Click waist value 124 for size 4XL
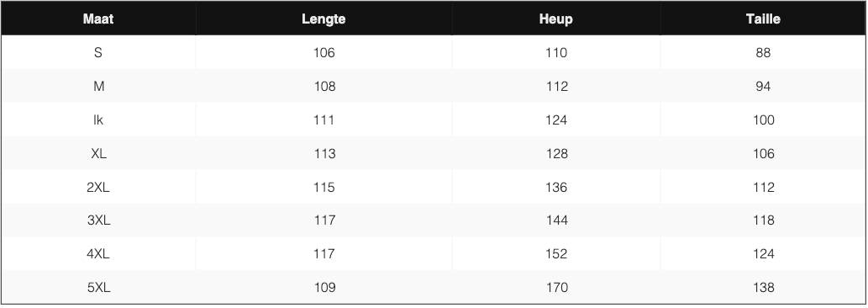The image size is (868, 308). tap(763, 253)
